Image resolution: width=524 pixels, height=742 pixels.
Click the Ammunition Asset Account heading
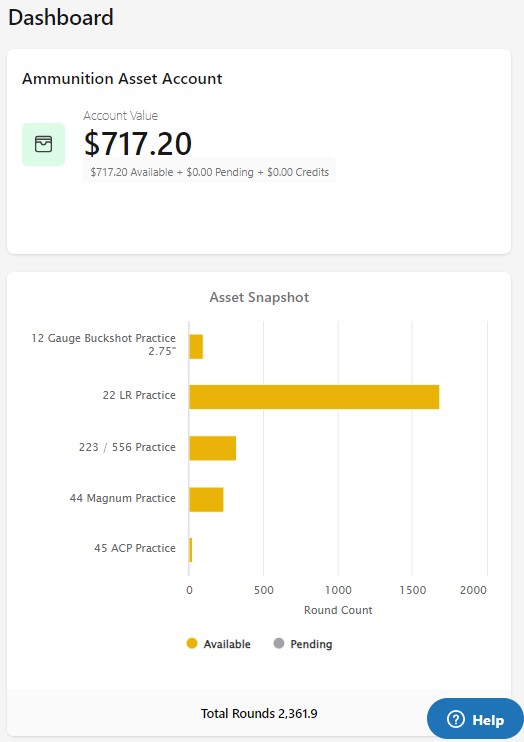click(122, 79)
